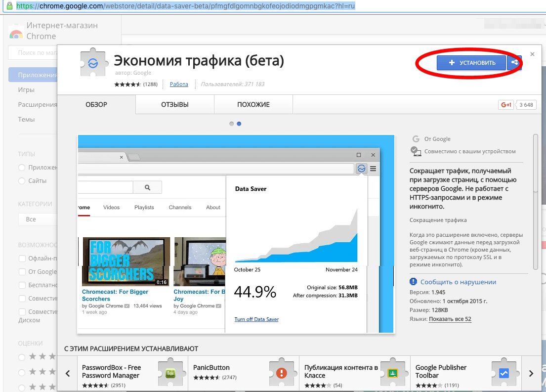Show next related extensions with right arrow

531,374
